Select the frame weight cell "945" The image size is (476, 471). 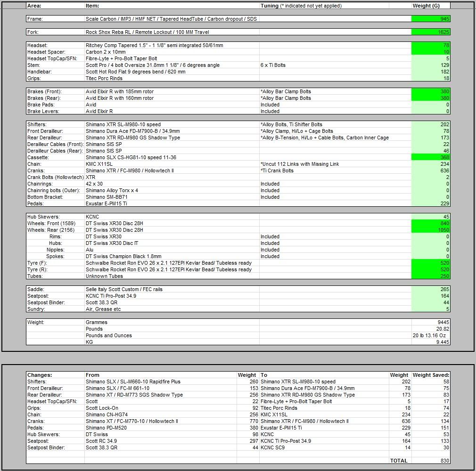[431, 19]
